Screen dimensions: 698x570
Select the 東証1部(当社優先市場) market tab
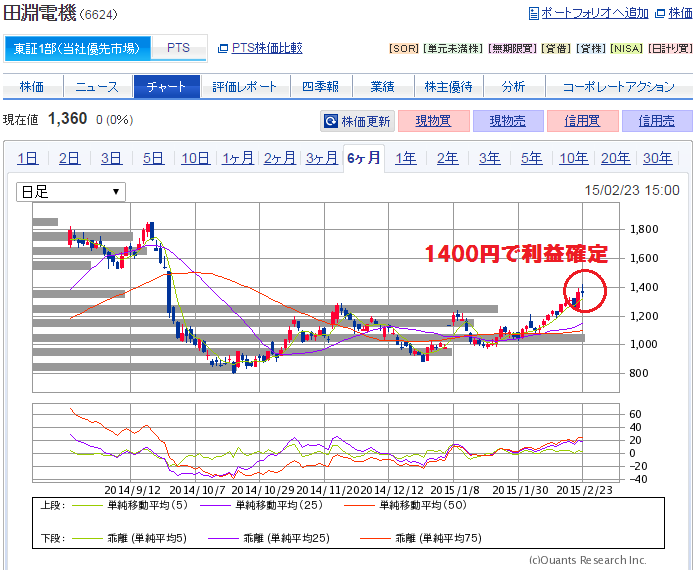coord(77,48)
